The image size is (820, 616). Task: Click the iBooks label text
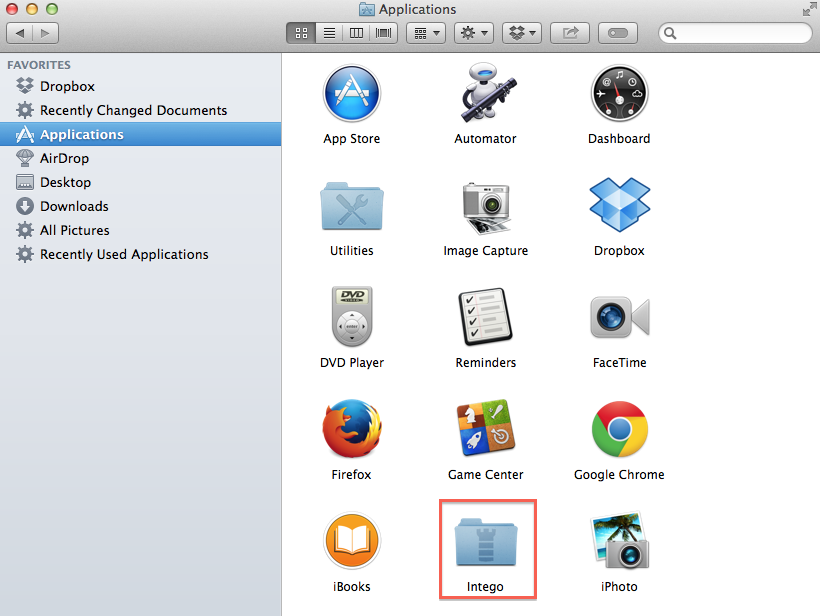(351, 587)
